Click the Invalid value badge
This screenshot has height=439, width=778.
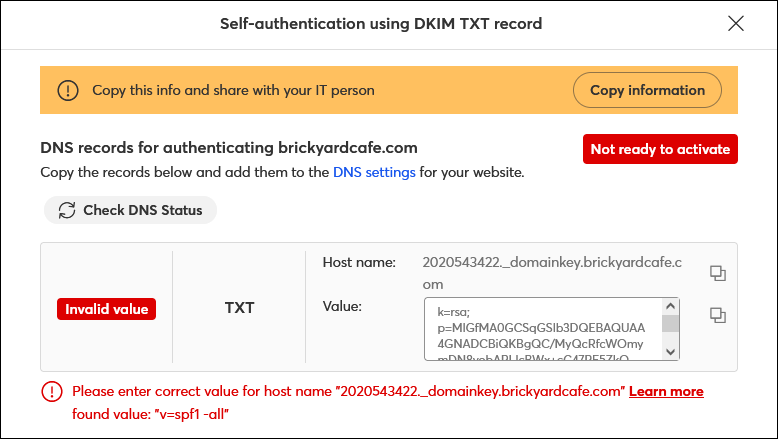point(106,309)
